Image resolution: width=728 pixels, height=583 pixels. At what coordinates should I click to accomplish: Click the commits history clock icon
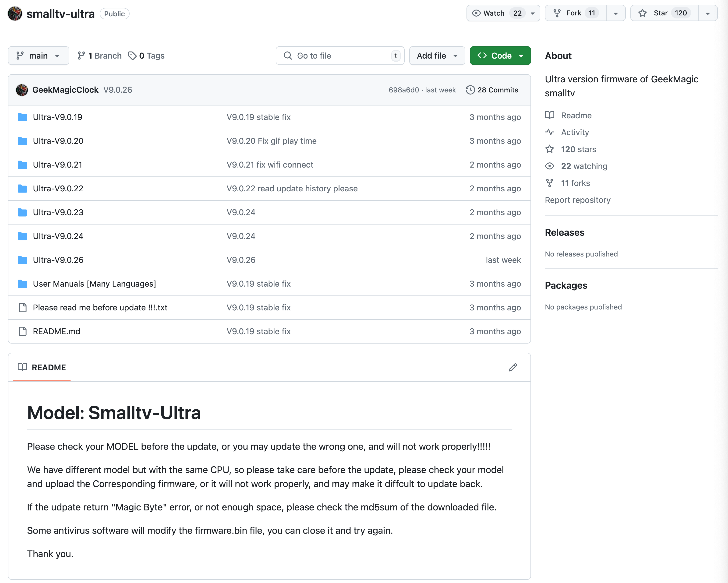(470, 90)
